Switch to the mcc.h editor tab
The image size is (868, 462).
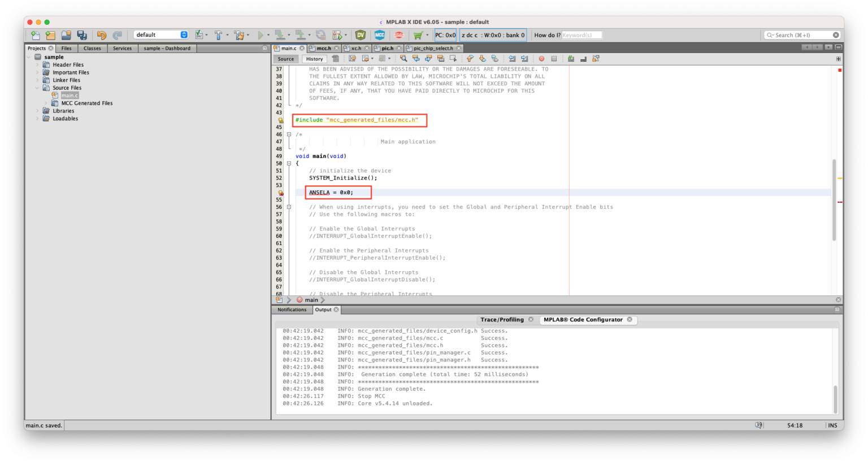(323, 49)
